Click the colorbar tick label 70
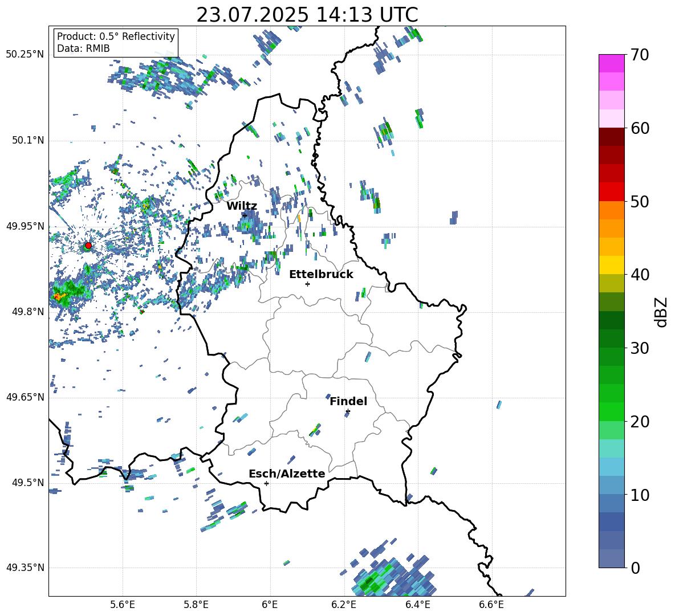This screenshot has width=675, height=616. [640, 55]
